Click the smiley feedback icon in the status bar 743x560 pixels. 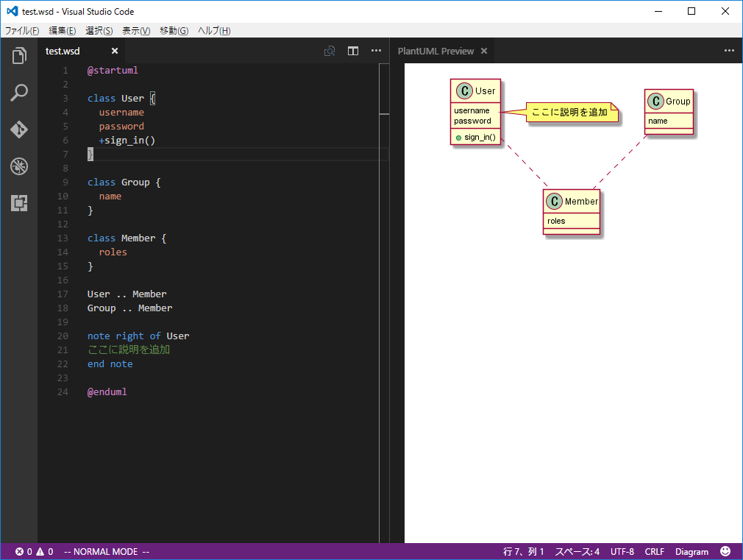(x=725, y=551)
